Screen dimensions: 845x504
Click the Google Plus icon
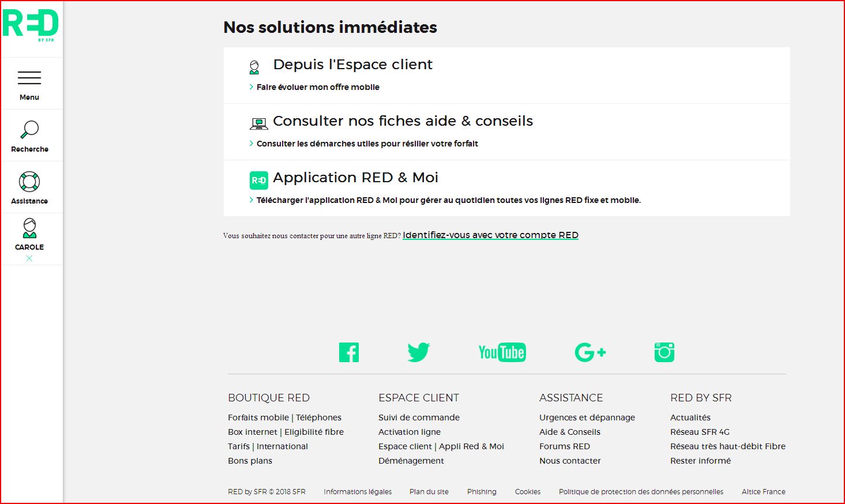(x=590, y=352)
